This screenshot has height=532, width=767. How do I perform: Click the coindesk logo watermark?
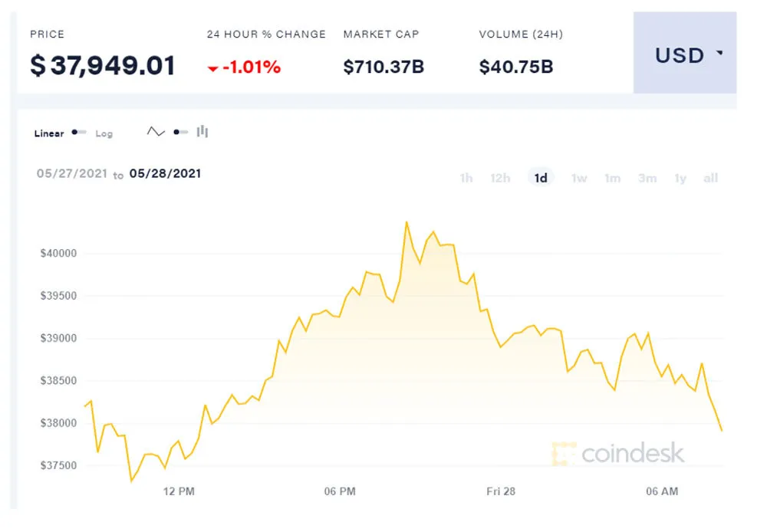[621, 454]
